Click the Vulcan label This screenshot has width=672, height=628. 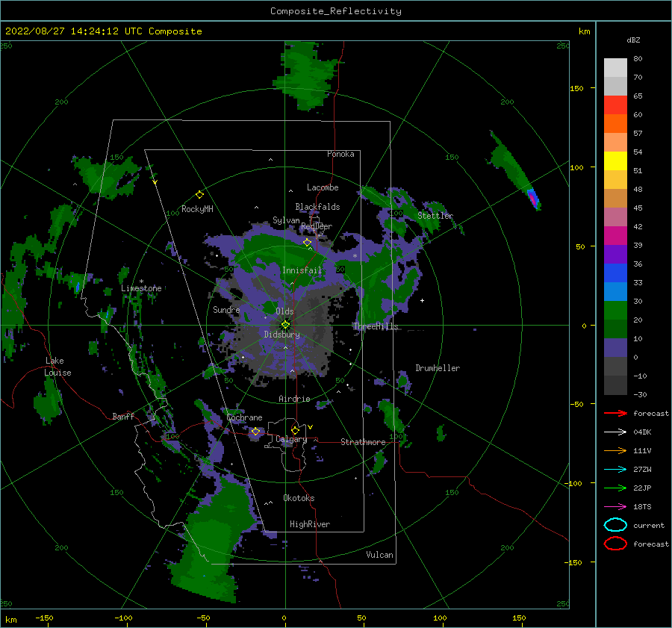pyautogui.click(x=380, y=555)
